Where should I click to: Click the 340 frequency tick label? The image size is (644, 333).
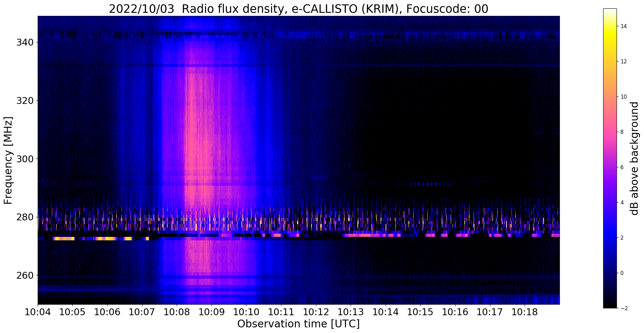click(25, 42)
